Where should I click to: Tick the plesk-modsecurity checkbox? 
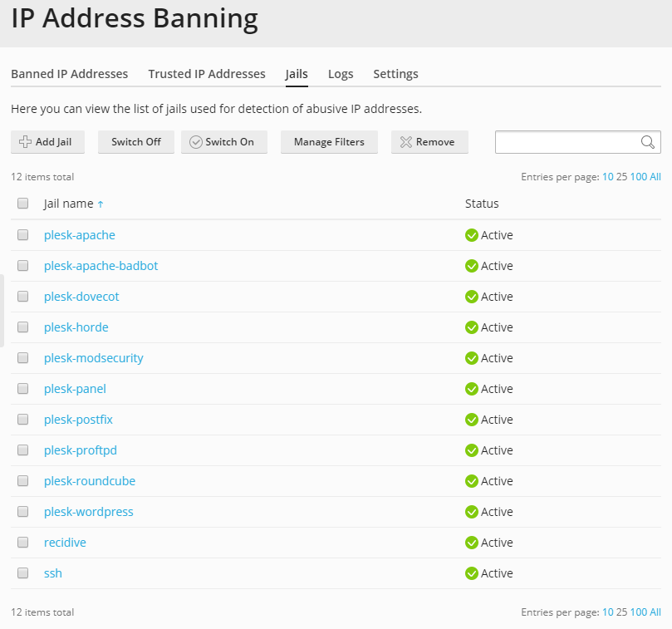(x=22, y=357)
